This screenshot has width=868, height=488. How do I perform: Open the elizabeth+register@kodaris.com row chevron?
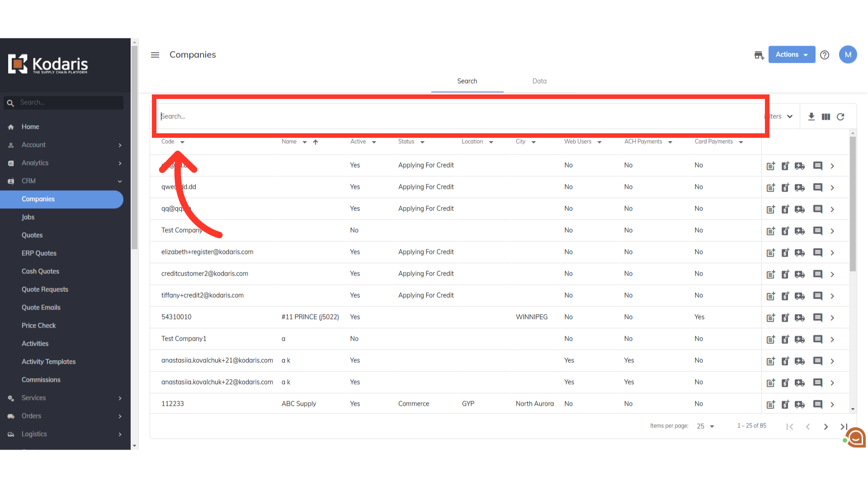(x=832, y=253)
